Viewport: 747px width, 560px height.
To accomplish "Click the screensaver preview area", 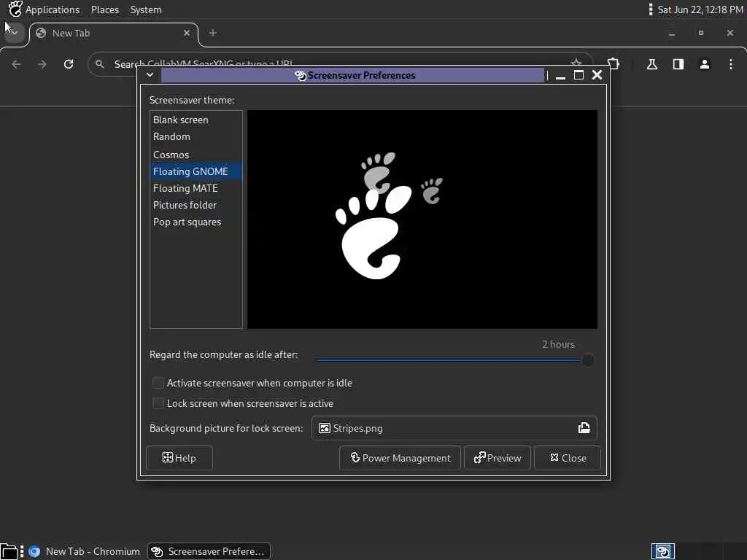I will pyautogui.click(x=422, y=219).
